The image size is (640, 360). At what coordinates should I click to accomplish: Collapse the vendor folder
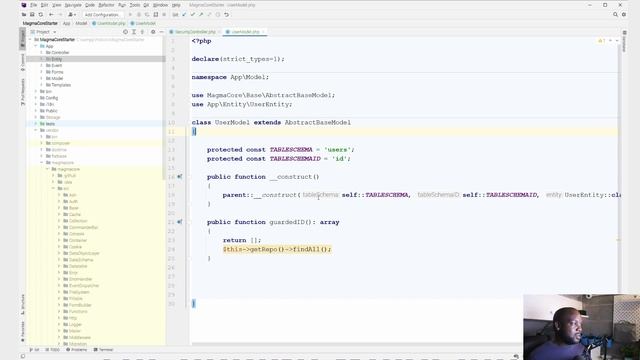click(36, 130)
